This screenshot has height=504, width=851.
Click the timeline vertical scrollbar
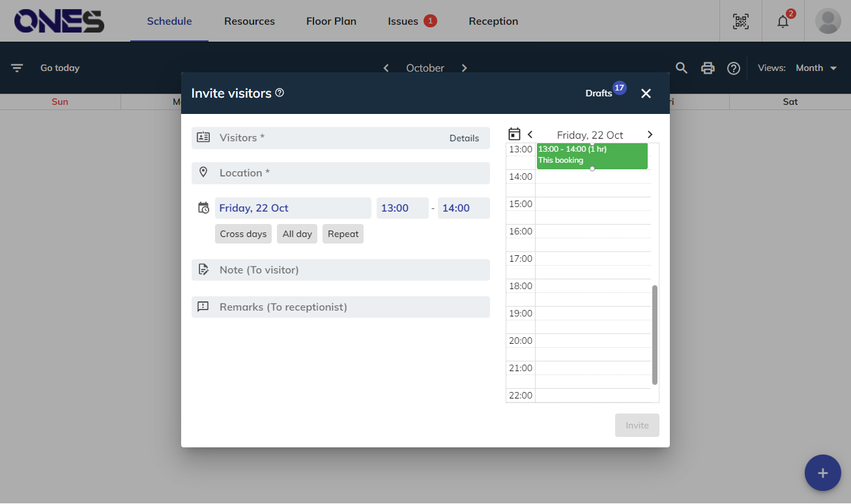[655, 335]
